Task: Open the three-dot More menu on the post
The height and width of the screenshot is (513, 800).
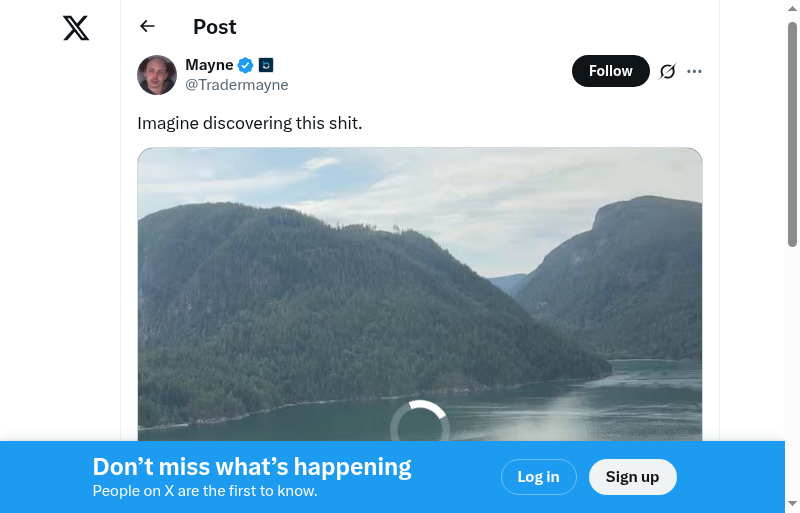Action: (x=695, y=71)
